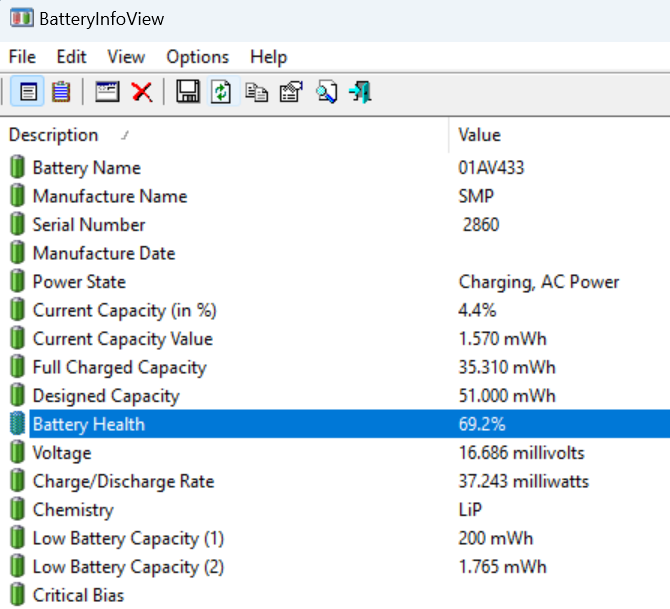Click the 35.310 mWh value
This screenshot has height=609, width=670.
pos(507,368)
